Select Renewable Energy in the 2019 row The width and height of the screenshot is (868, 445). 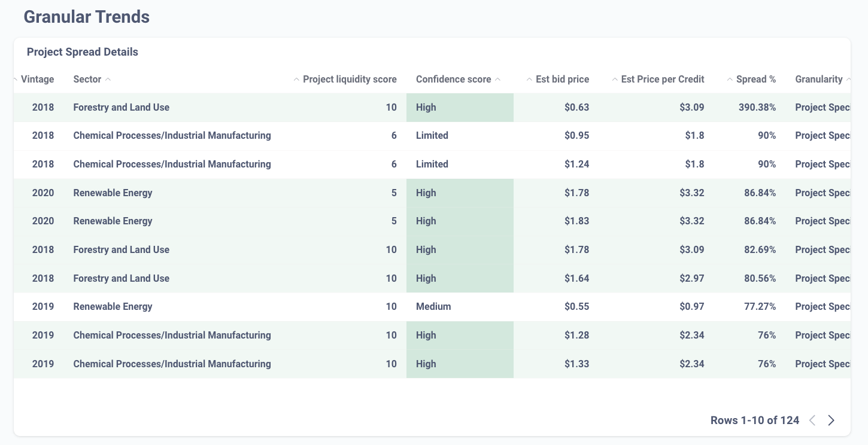tap(113, 307)
